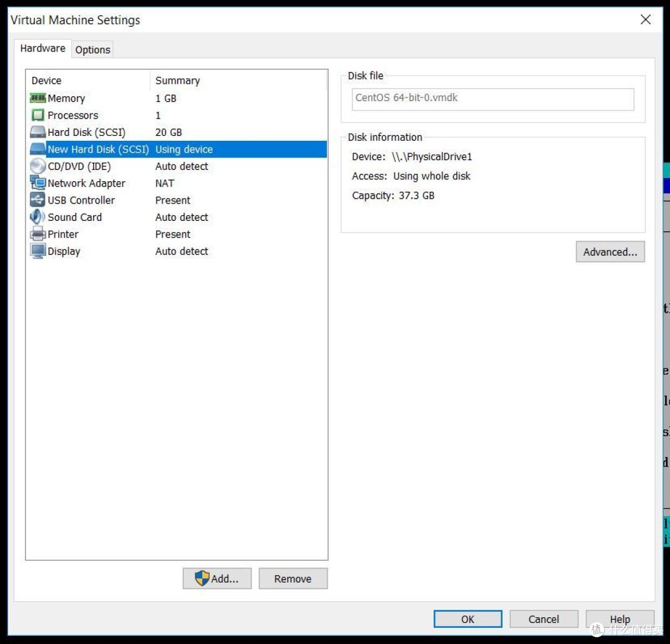670x644 pixels.
Task: Click Printer Present summary
Action: 172,234
